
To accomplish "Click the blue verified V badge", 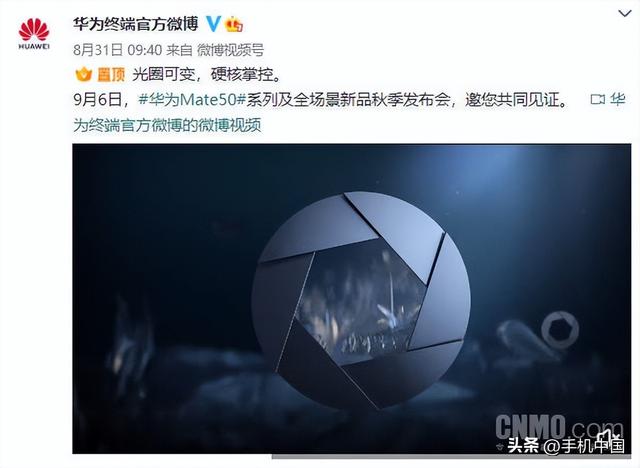I will [213, 24].
